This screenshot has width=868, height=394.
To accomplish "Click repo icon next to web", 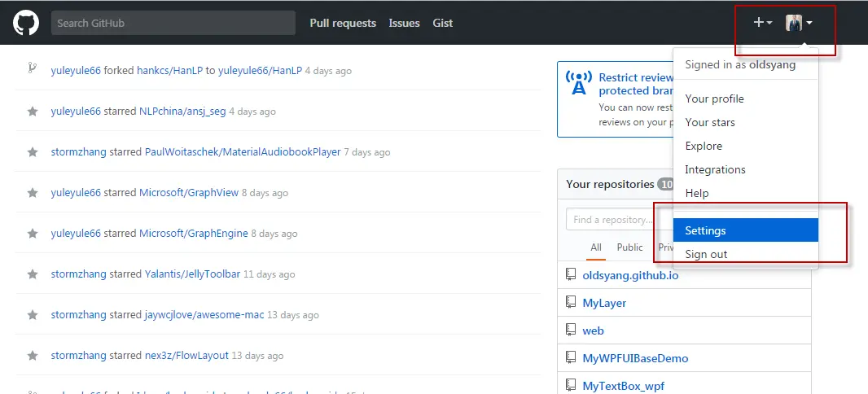I will point(571,329).
